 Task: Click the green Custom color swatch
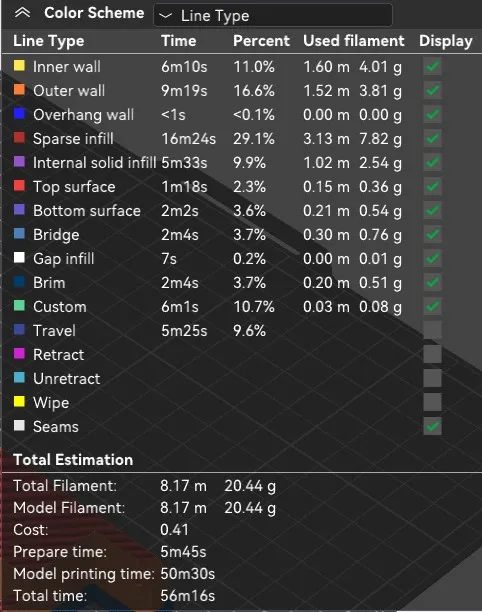tap(19, 306)
